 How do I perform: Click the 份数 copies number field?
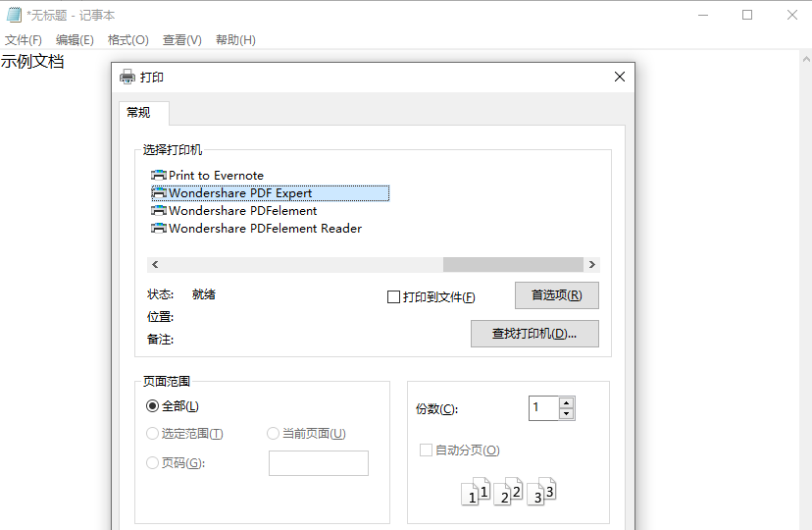click(542, 408)
